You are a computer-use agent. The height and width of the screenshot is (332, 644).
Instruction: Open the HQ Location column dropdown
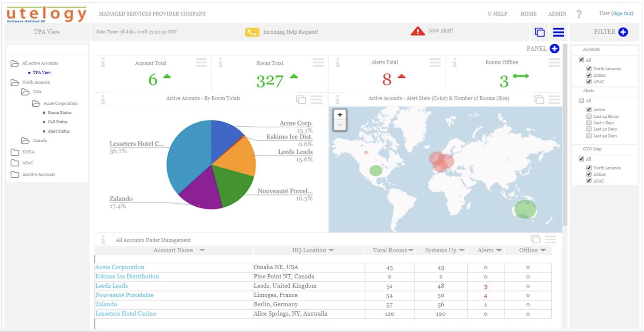coord(331,250)
